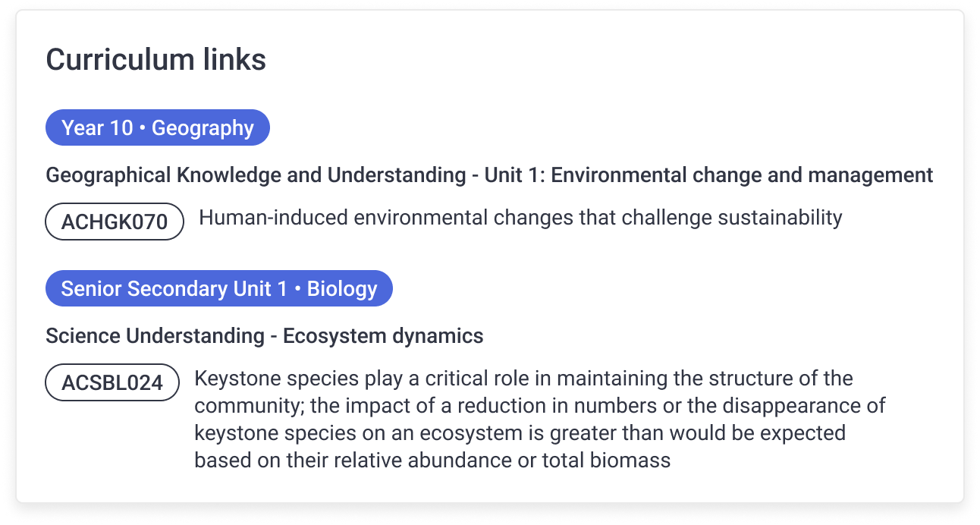The width and height of the screenshot is (980, 525).
Task: Click the word 'sustainability' in ACHGK070 description
Action: [781, 218]
